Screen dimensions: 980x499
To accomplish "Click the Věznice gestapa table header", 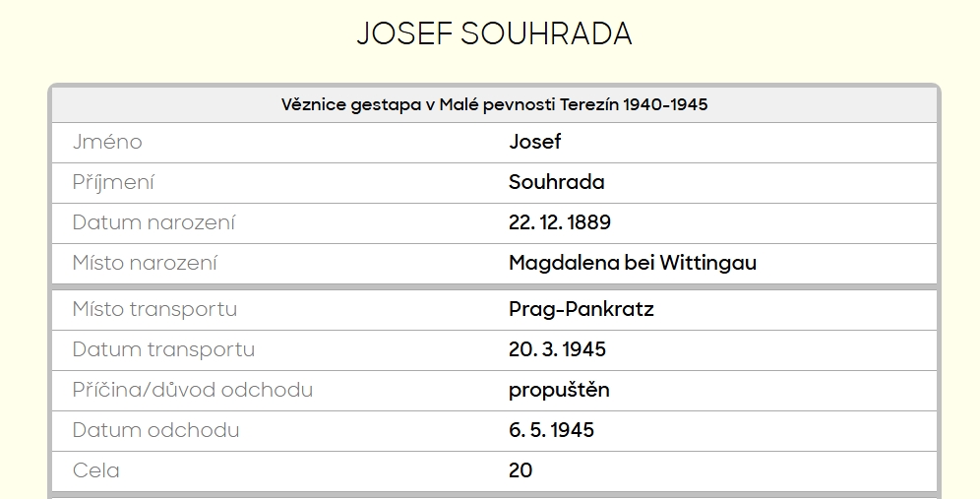I will (x=494, y=104).
